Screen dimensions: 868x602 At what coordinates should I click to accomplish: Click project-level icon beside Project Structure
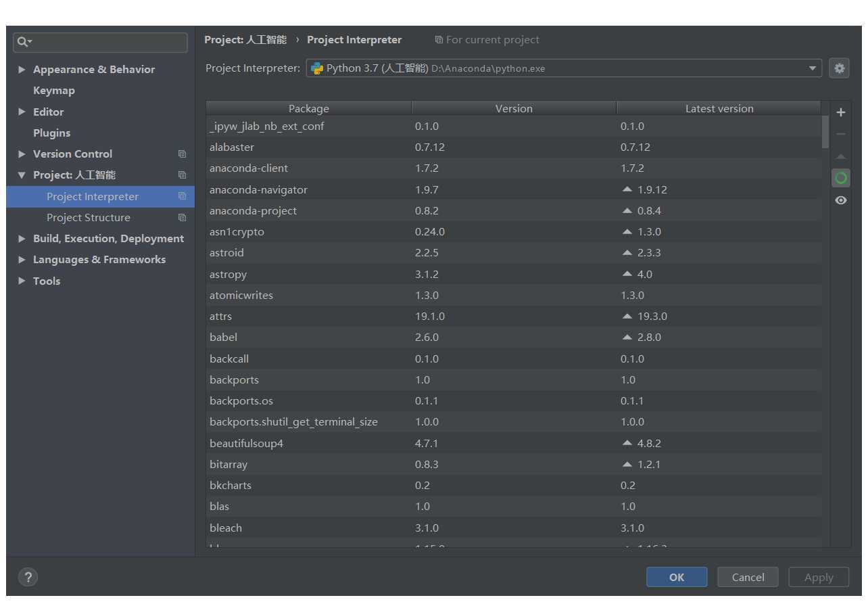point(182,218)
